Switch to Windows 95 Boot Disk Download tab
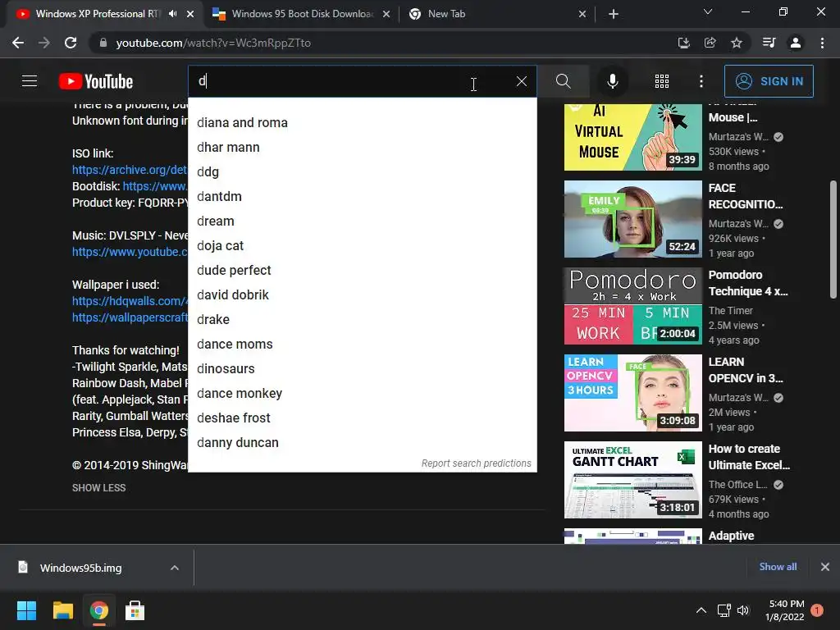Image resolution: width=840 pixels, height=630 pixels. click(x=301, y=14)
